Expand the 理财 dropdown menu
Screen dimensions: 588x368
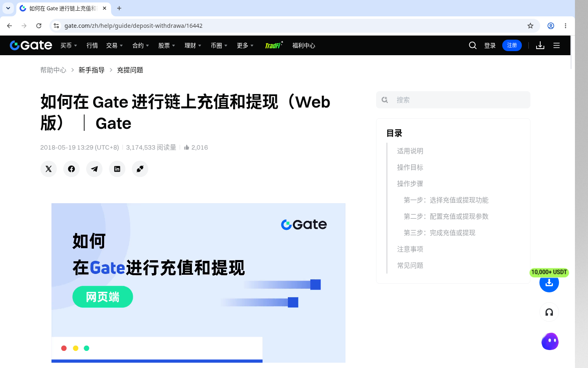[193, 45]
